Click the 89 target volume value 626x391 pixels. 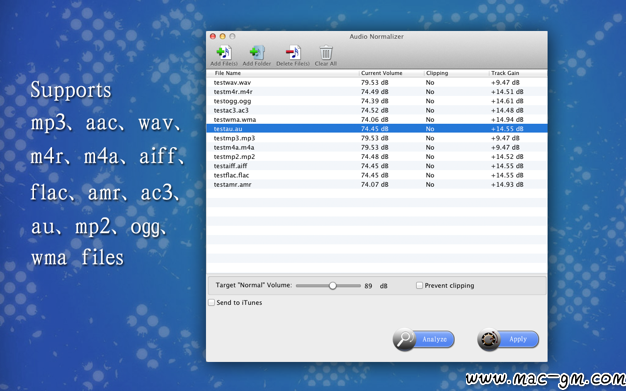pos(368,286)
